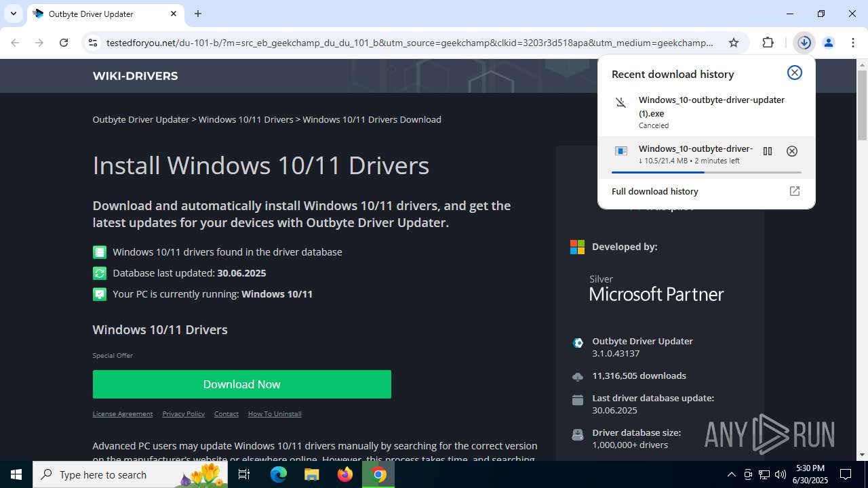The height and width of the screenshot is (488, 868).
Task: Launch Firefox from taskbar
Action: click(x=345, y=474)
